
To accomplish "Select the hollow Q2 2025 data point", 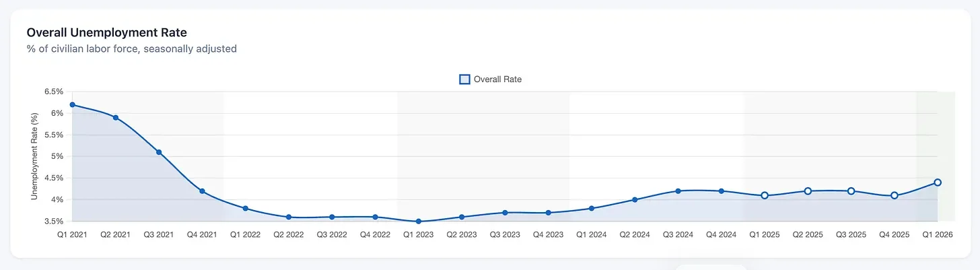I will pyautogui.click(x=808, y=191).
